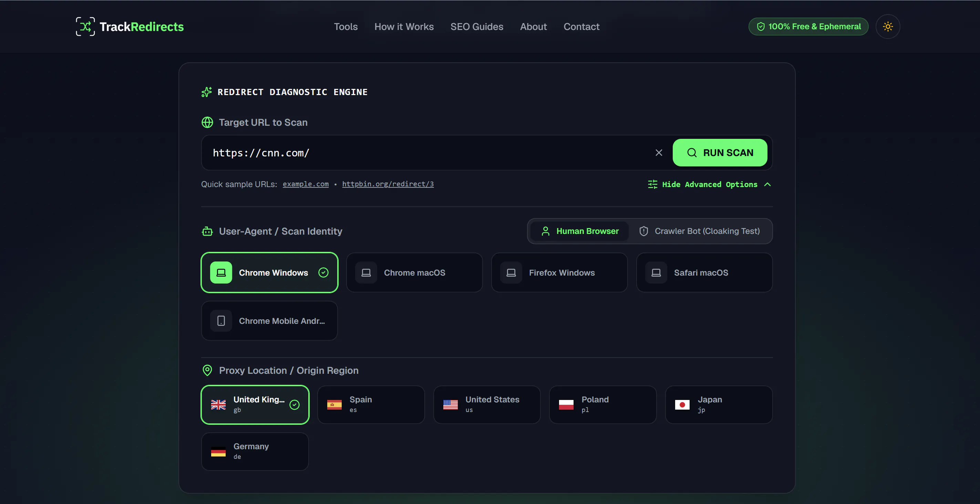Select the Poland pl proxy text
Viewport: 980px width, 504px height.
pos(595,404)
